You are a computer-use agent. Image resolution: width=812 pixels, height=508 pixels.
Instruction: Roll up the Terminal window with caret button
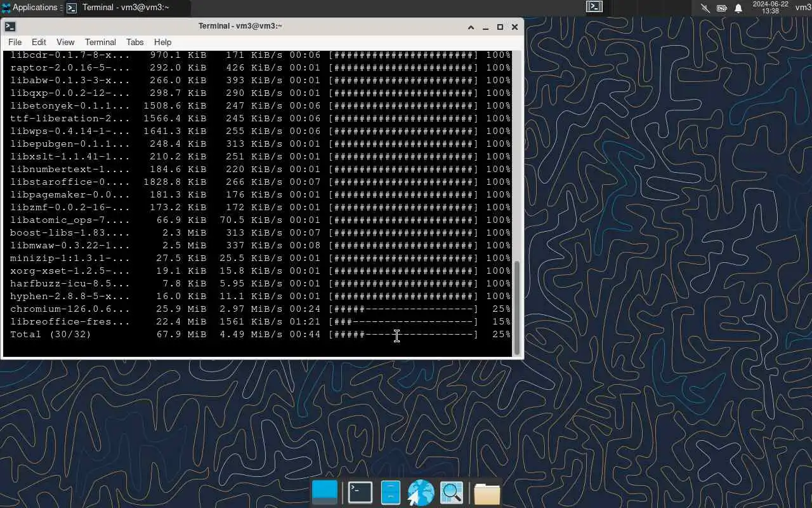[471, 27]
